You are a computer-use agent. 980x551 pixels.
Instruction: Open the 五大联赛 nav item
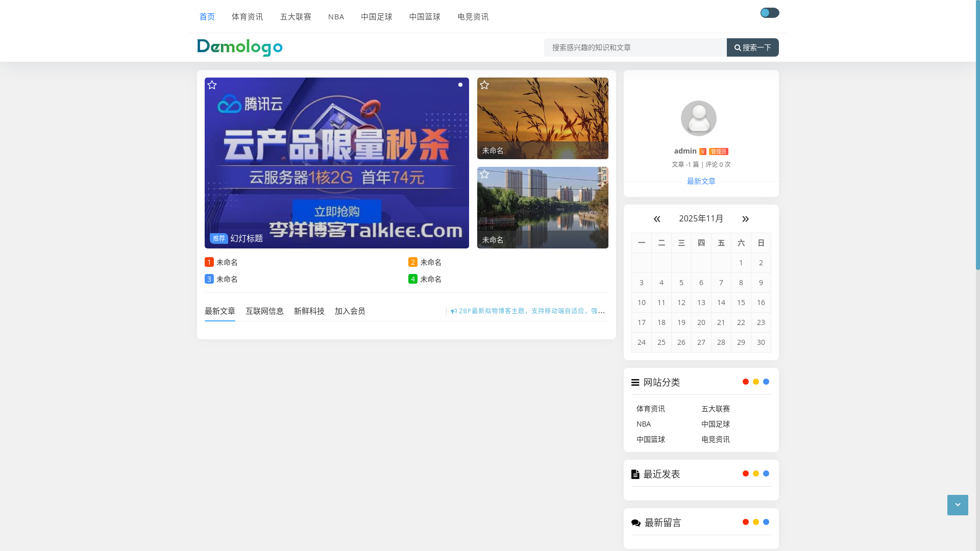[x=296, y=17]
